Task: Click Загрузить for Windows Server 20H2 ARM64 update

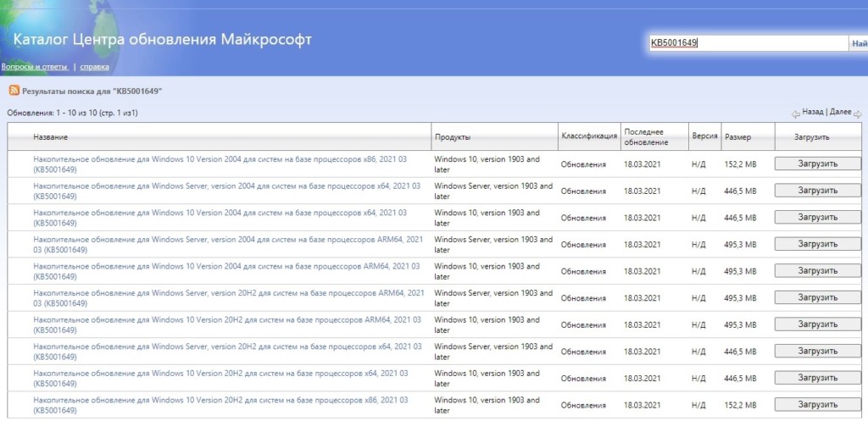Action: [x=818, y=297]
